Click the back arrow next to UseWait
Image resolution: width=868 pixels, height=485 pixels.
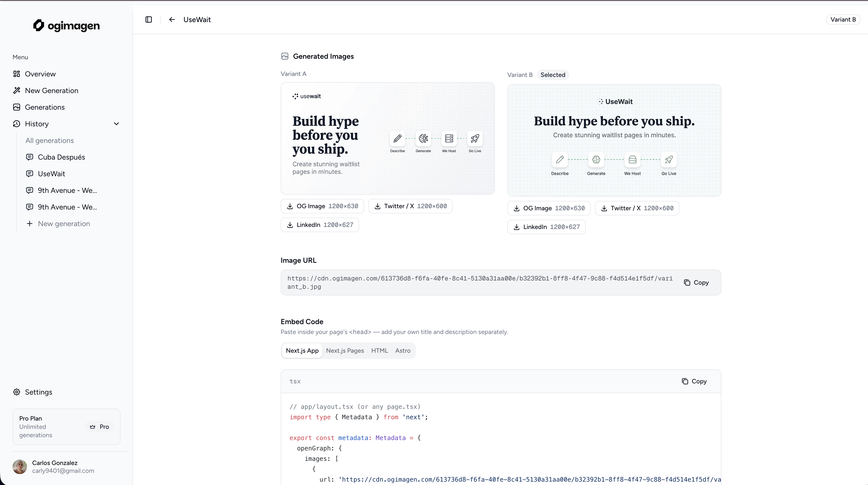click(172, 19)
